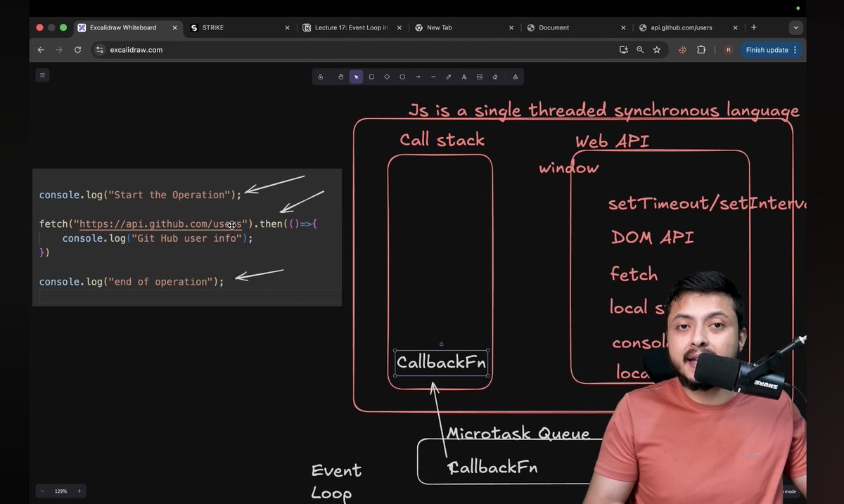This screenshot has height=504, width=844.
Task: Select the Ellipse tool
Action: [402, 77]
